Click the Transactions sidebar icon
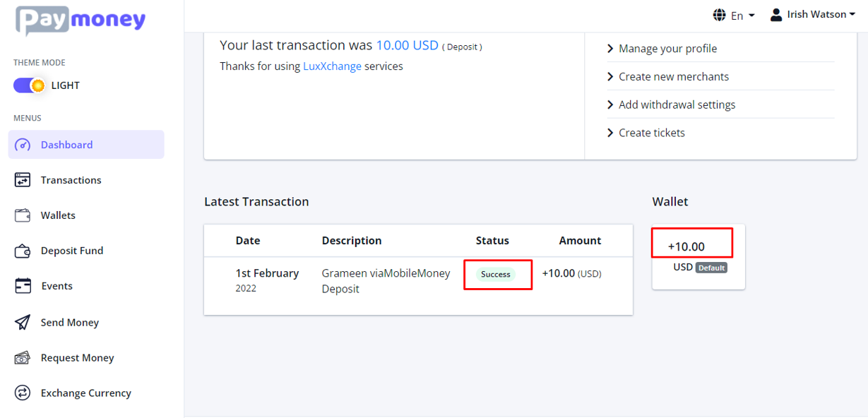The height and width of the screenshot is (418, 868). pyautogui.click(x=23, y=180)
